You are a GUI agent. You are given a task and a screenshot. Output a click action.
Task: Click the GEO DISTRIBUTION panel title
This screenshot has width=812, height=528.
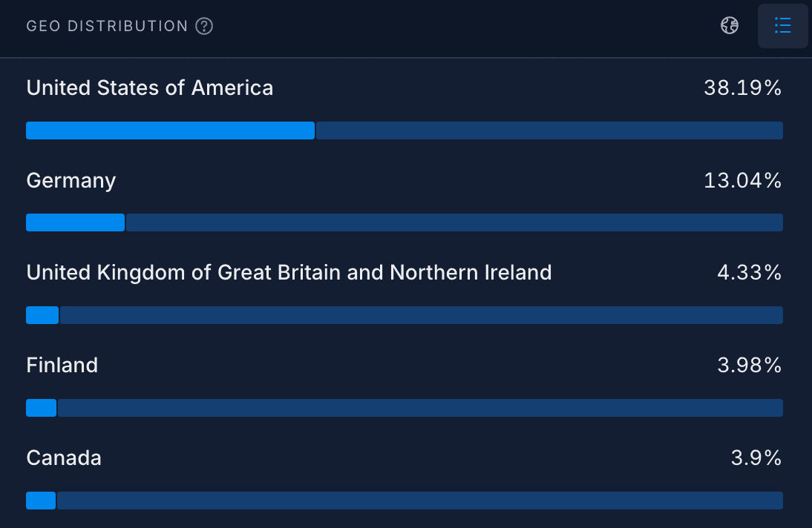pyautogui.click(x=107, y=26)
